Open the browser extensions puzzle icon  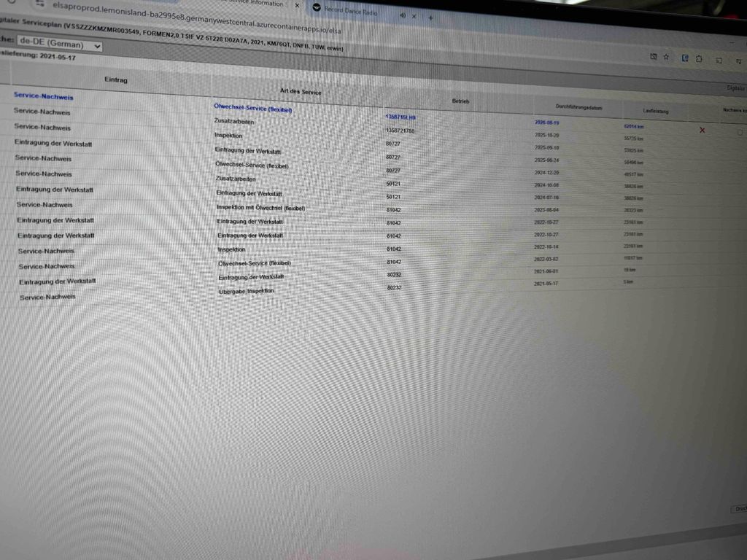[x=699, y=58]
